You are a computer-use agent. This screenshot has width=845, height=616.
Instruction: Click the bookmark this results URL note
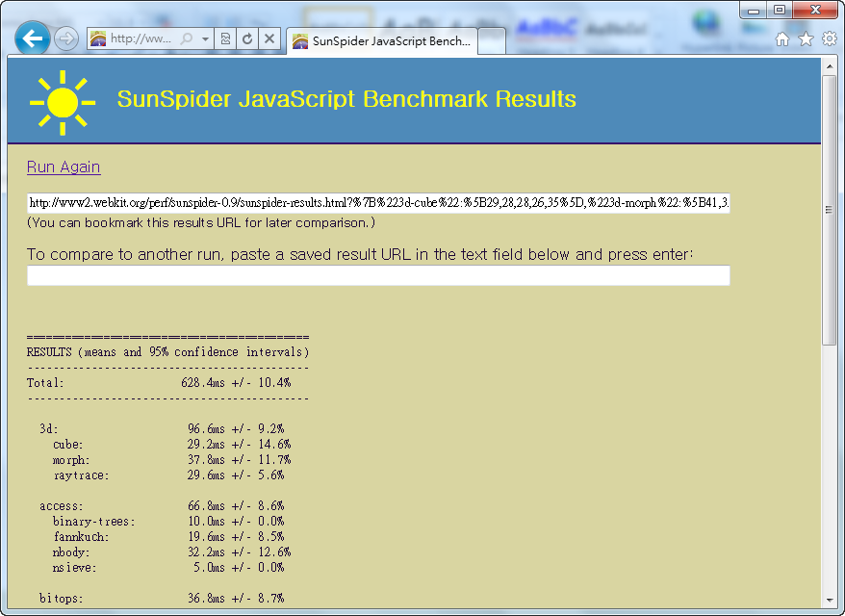[x=201, y=223]
